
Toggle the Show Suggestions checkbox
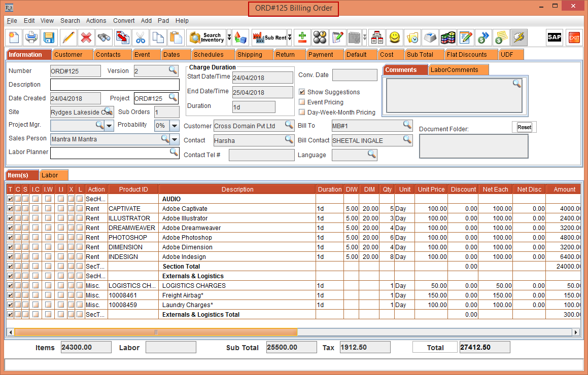pyautogui.click(x=302, y=92)
